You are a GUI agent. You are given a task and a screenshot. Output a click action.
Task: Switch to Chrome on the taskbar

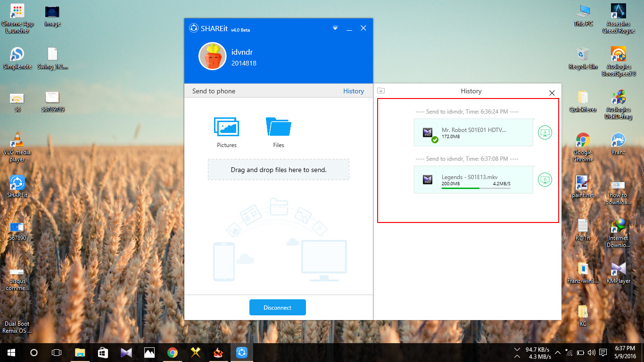point(173,353)
